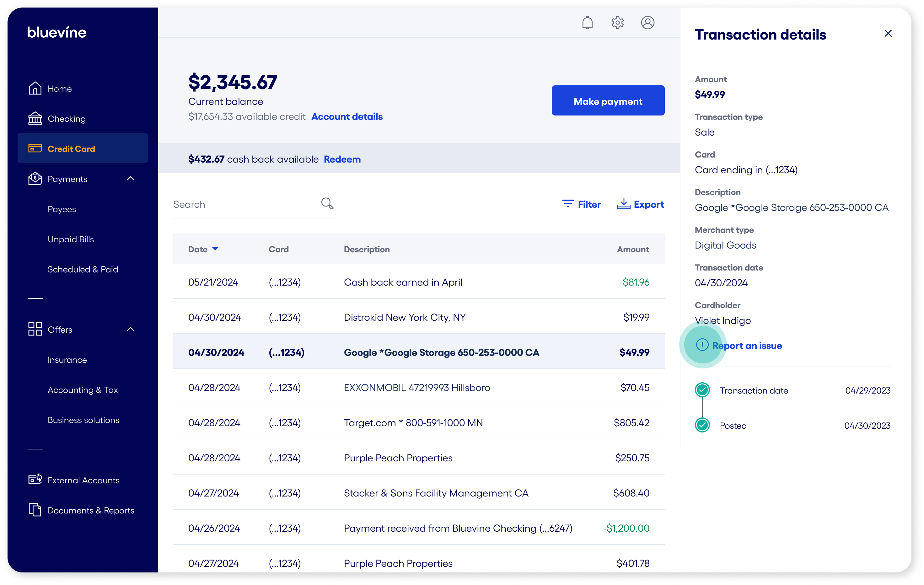
Task: Go to Documents & Reports
Action: coord(91,510)
